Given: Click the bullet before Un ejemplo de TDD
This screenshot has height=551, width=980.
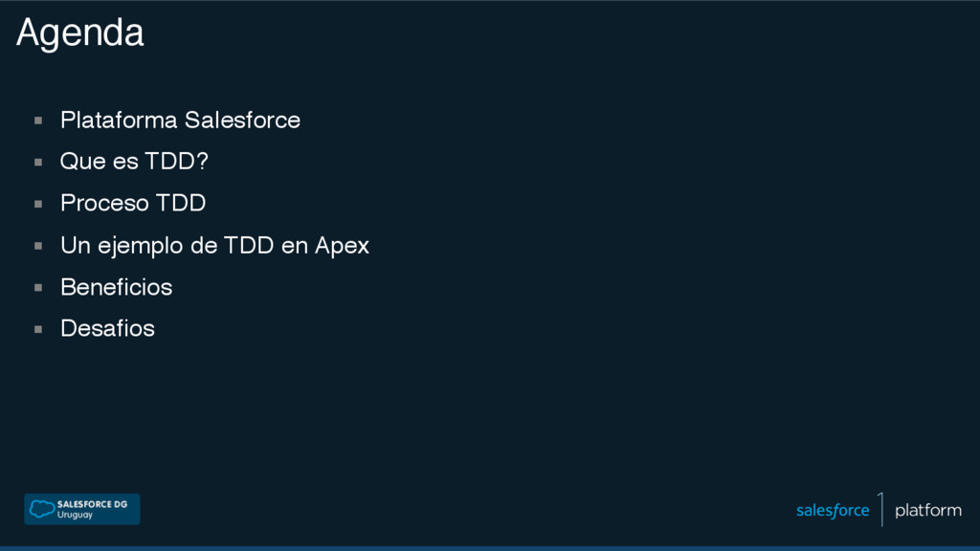Looking at the screenshot, I should click(38, 246).
